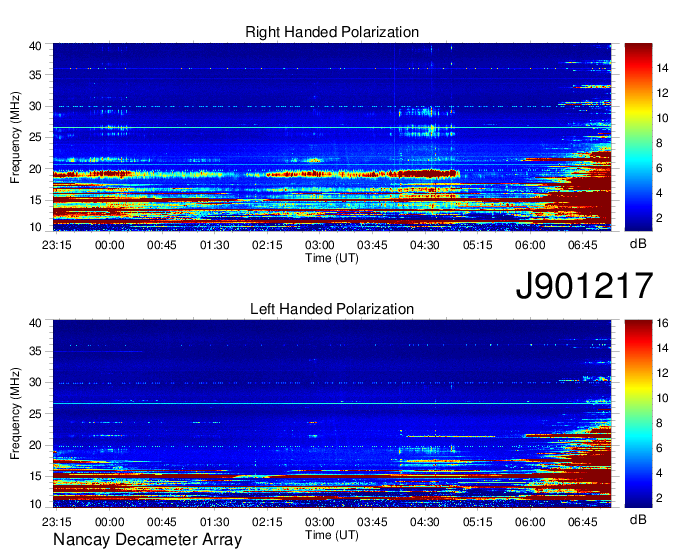Click 15 MHz tick on right-handed frequency axis

[35, 200]
